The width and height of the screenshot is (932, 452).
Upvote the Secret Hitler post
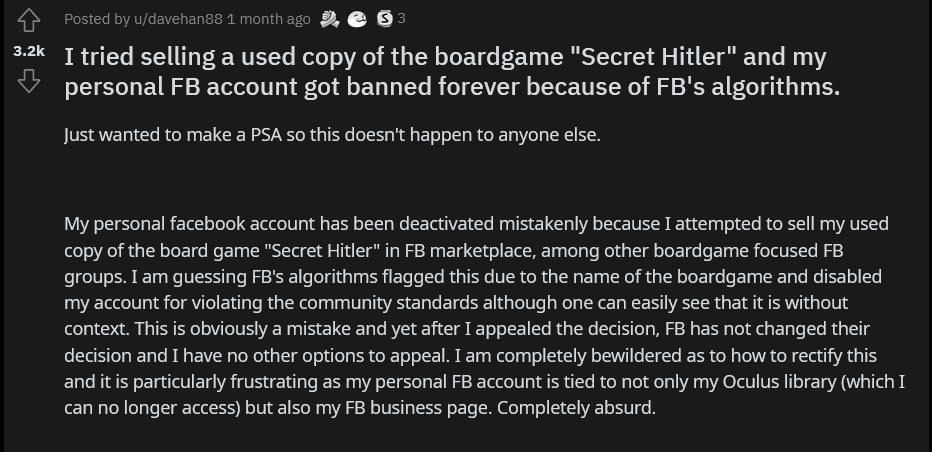coord(29,20)
